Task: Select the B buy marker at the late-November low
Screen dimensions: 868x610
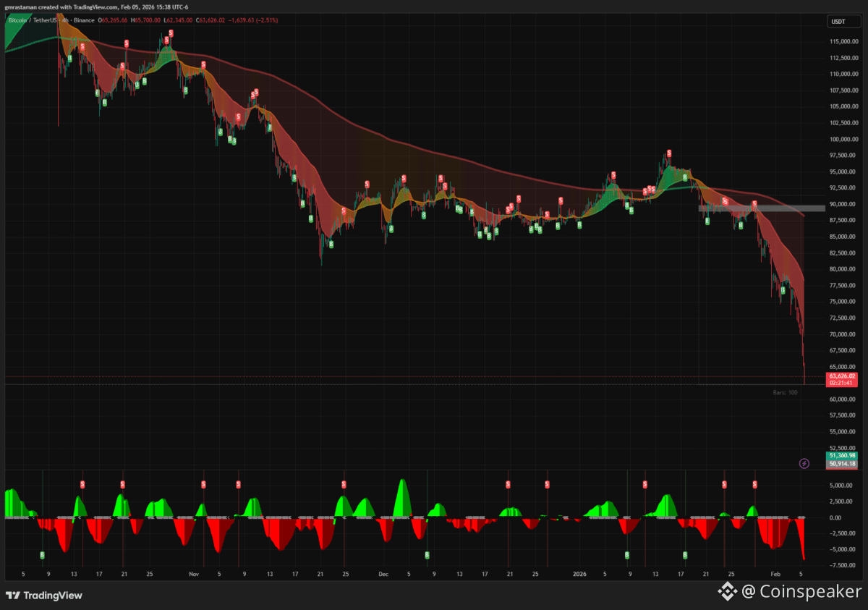Action: [331, 245]
